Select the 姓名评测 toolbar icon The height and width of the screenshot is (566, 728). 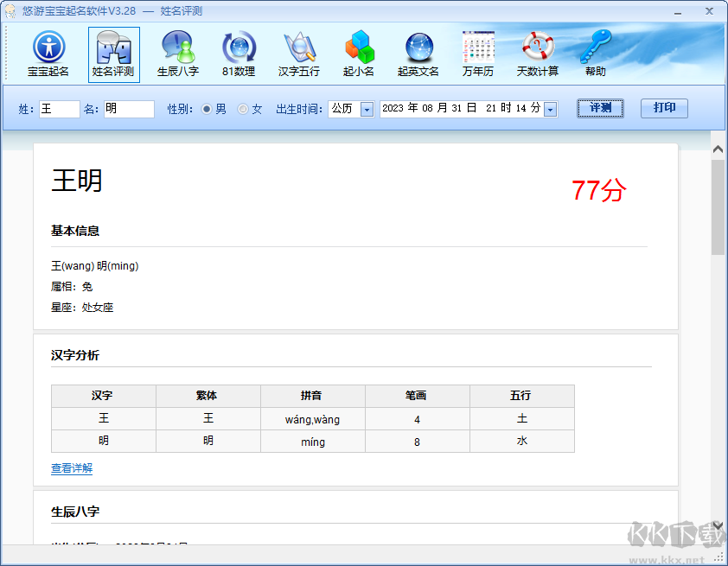click(x=112, y=54)
